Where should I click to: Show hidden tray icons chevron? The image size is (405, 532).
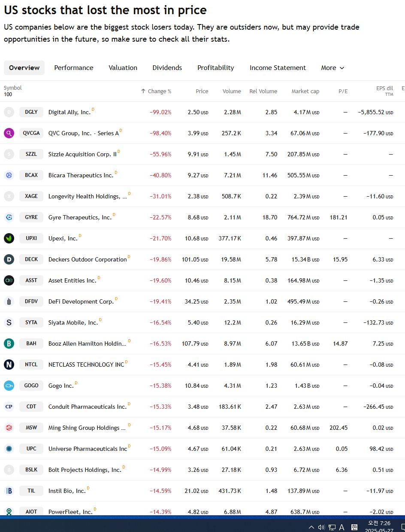[311, 527]
